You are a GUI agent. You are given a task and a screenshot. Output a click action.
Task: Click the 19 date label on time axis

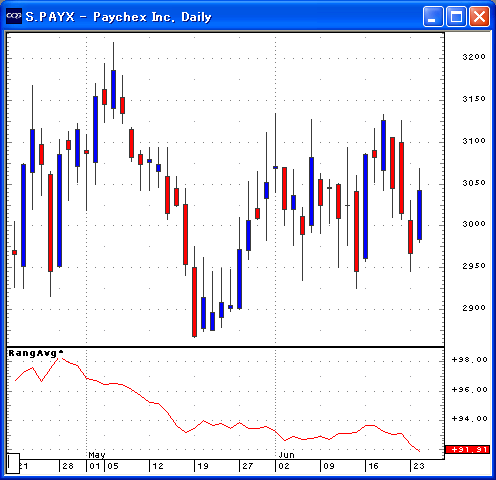(203, 466)
